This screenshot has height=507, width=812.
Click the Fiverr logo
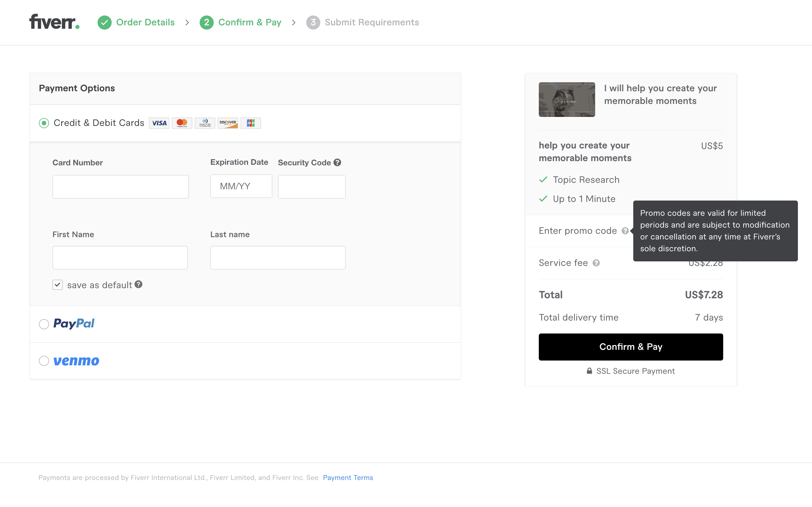54,22
